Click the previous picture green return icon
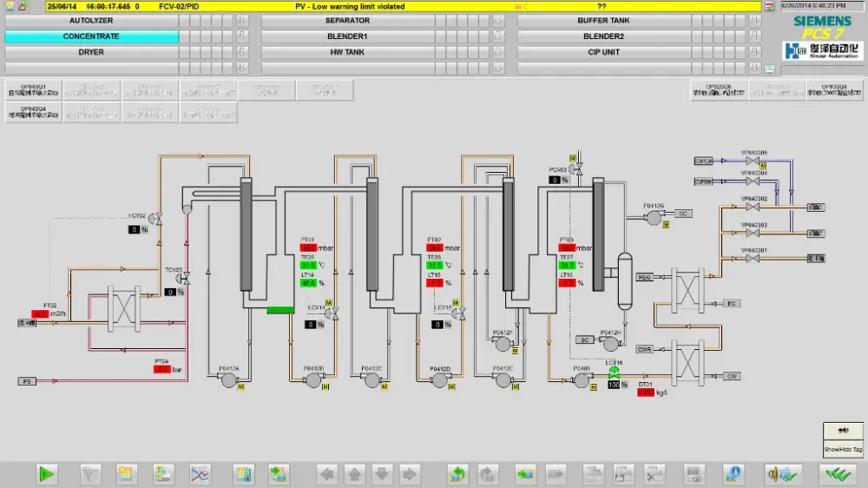This screenshot has height=488, width=868. (457, 474)
